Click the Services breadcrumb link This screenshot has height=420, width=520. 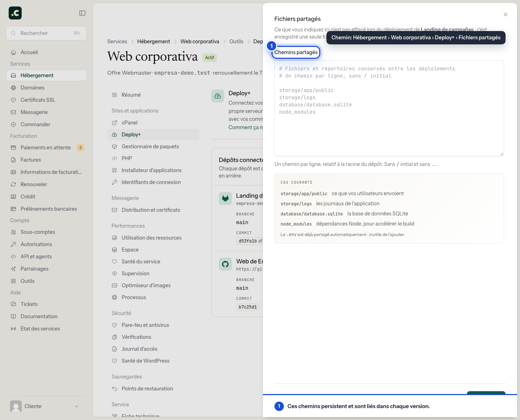point(117,41)
